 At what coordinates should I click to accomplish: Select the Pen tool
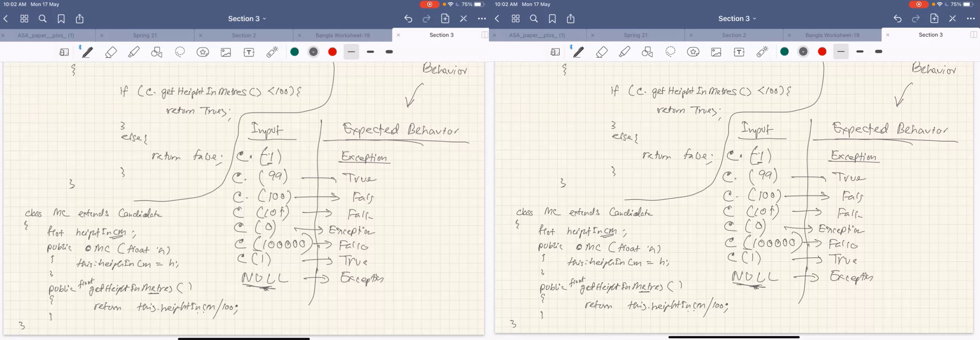pyautogui.click(x=87, y=52)
